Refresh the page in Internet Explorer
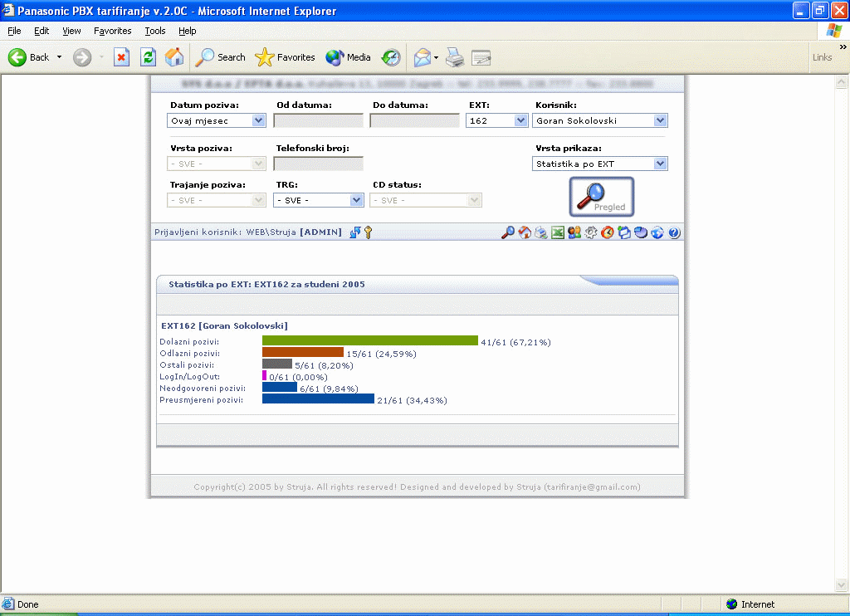 [148, 57]
